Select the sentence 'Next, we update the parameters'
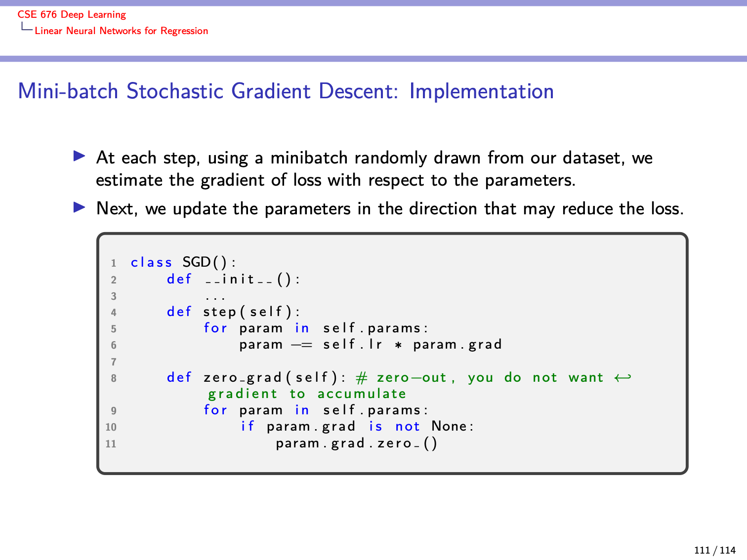The width and height of the screenshot is (747, 560). tap(390, 208)
